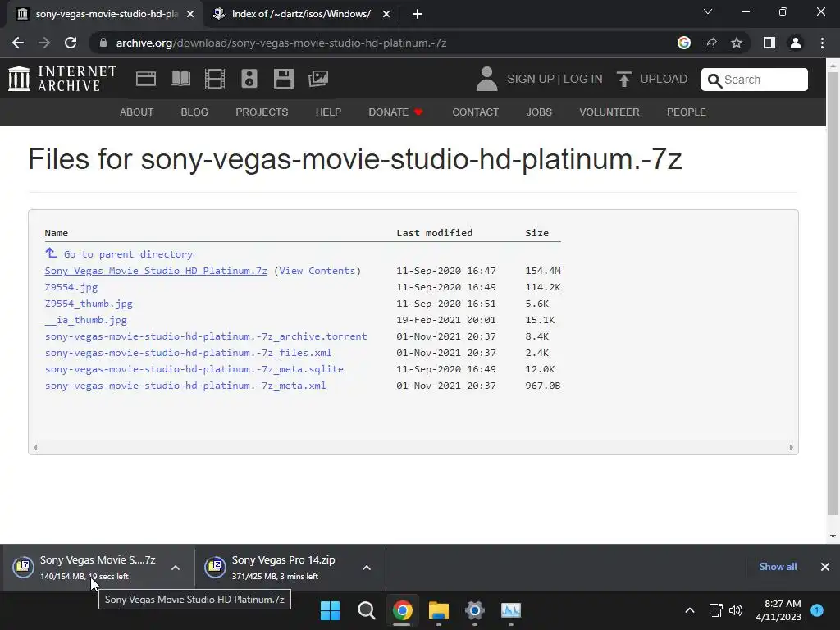Click View Contents link
The width and height of the screenshot is (840, 630).
(x=317, y=271)
